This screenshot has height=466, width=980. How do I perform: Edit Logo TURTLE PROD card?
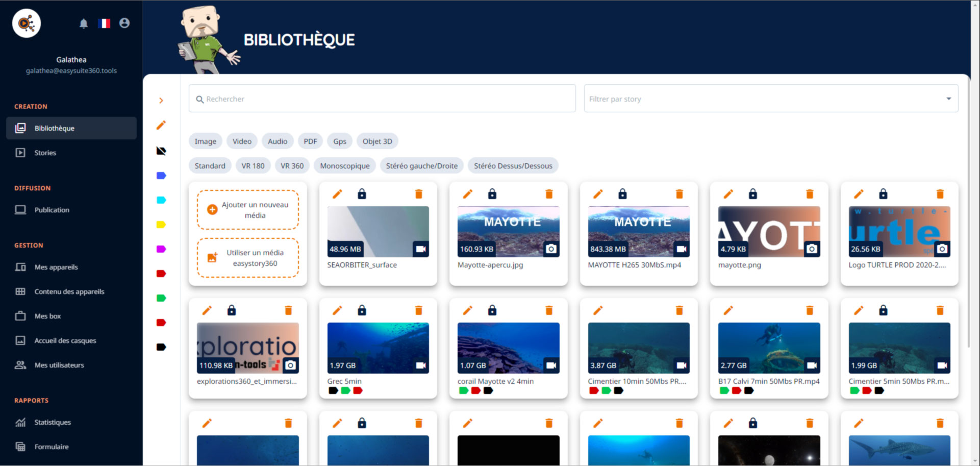[x=859, y=194]
